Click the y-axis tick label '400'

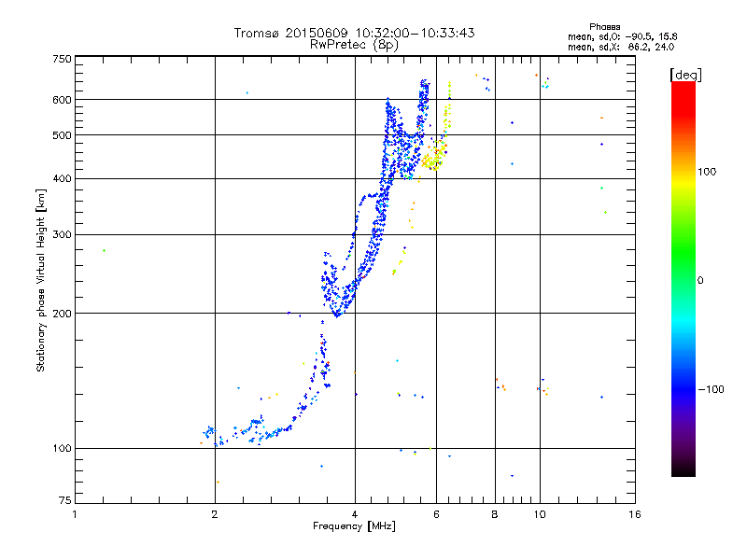click(63, 178)
